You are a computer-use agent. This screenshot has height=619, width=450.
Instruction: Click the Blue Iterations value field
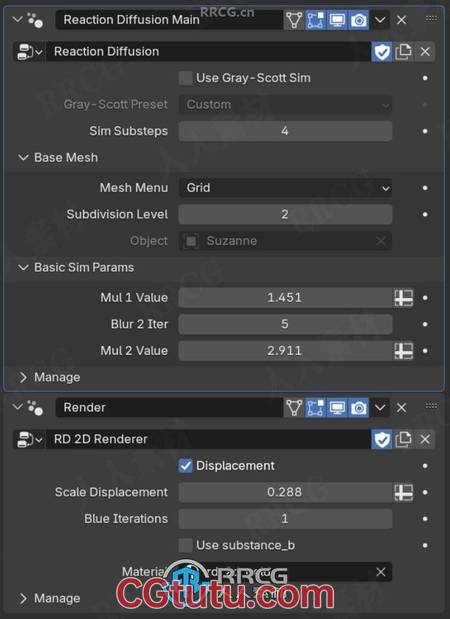(285, 519)
